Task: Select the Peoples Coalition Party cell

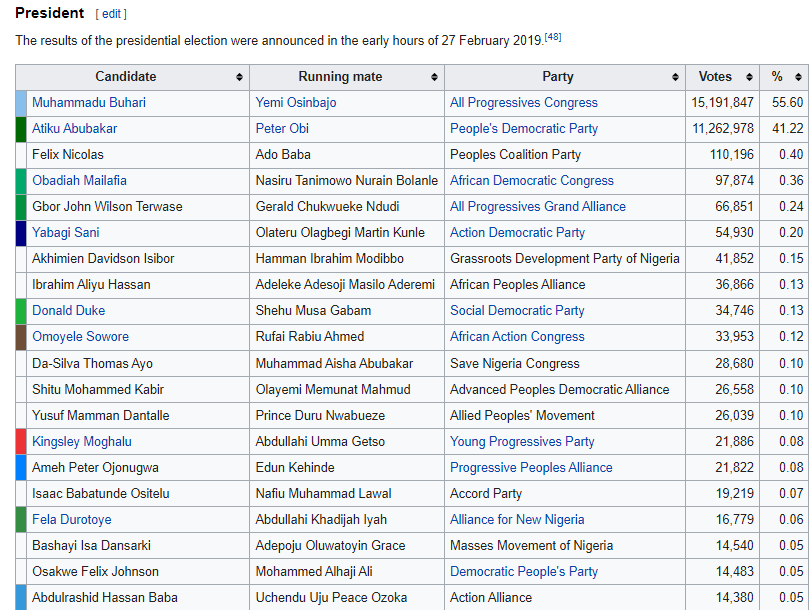Action: pos(565,155)
